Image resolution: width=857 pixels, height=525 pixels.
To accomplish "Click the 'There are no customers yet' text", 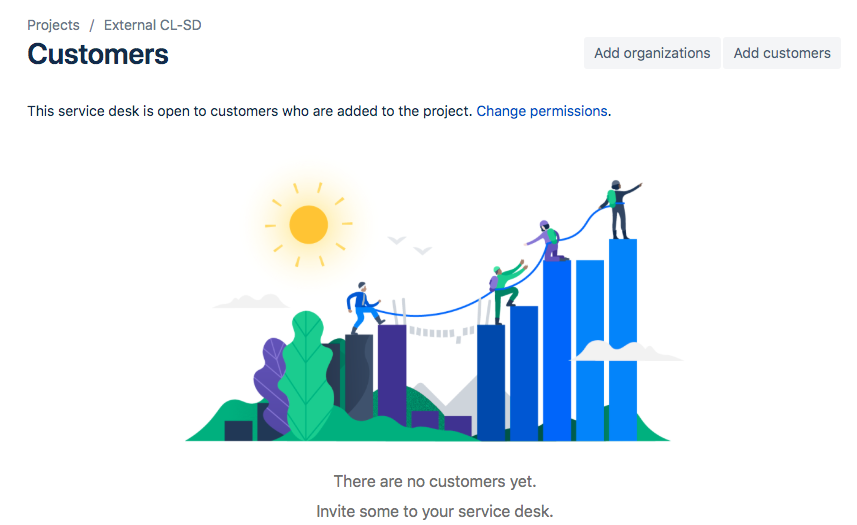I will pyautogui.click(x=435, y=481).
